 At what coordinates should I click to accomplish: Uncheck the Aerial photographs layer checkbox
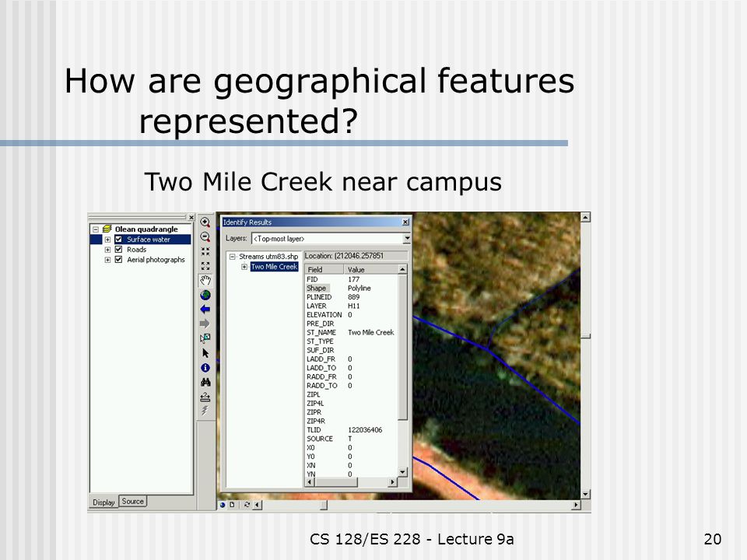click(x=118, y=260)
